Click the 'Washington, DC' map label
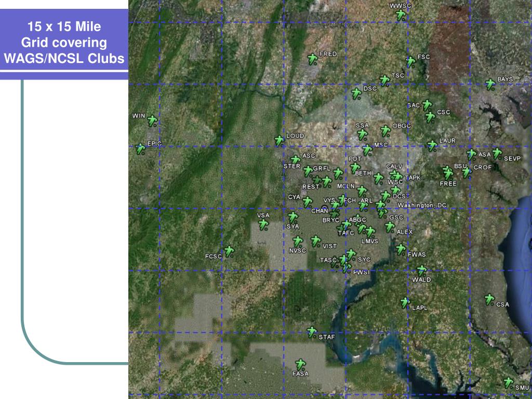This screenshot has width=532, height=399. point(422,205)
